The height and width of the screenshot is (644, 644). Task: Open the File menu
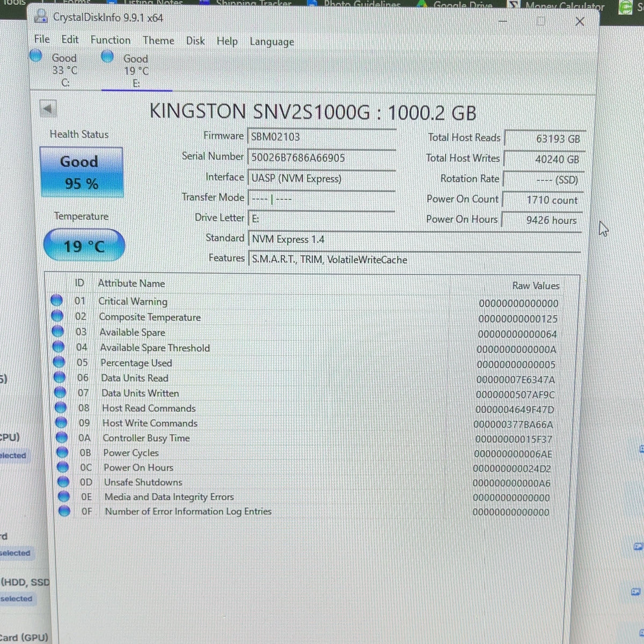click(42, 39)
